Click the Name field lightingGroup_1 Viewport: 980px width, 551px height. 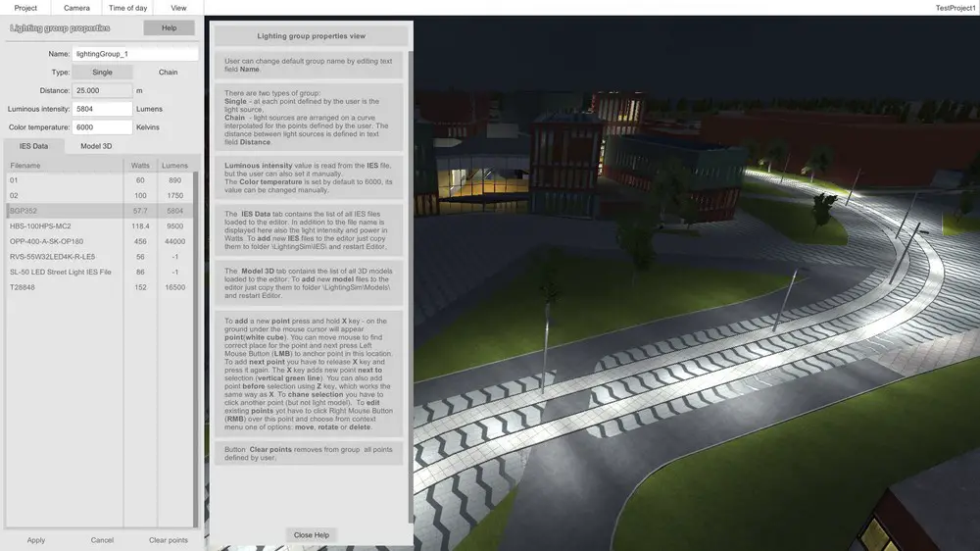pos(135,54)
